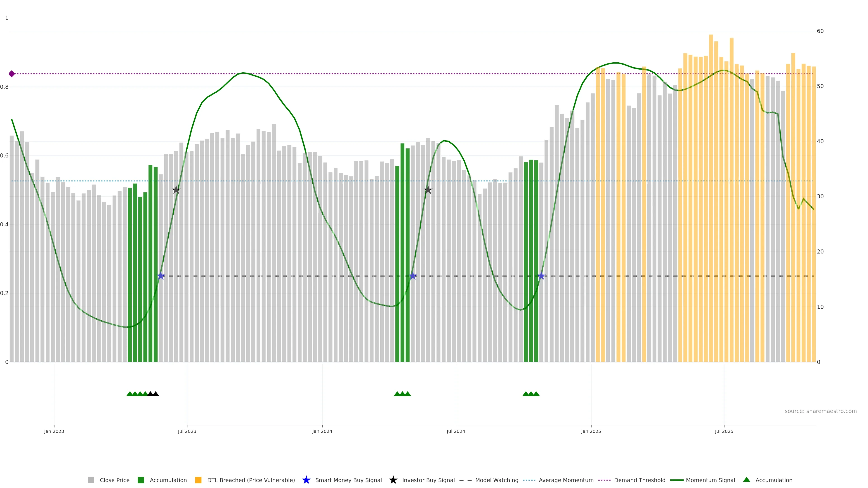
Task: Click the first blue Smart Money star
Action: point(161,276)
